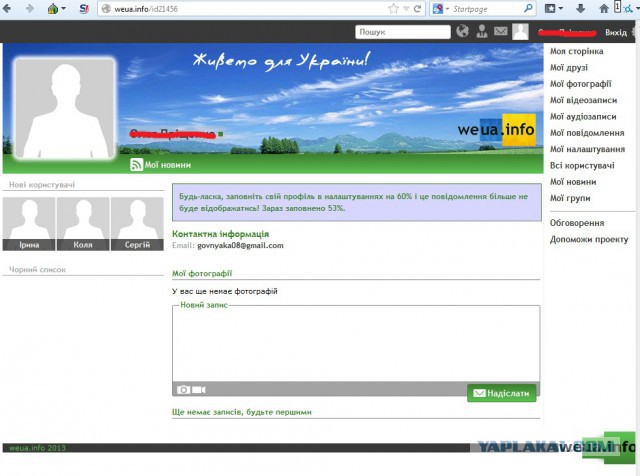Open the bookmarks menu button

[553, 8]
